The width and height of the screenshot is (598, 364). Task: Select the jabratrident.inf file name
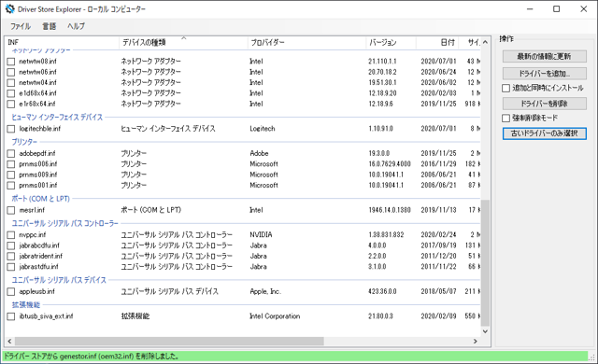(41, 257)
